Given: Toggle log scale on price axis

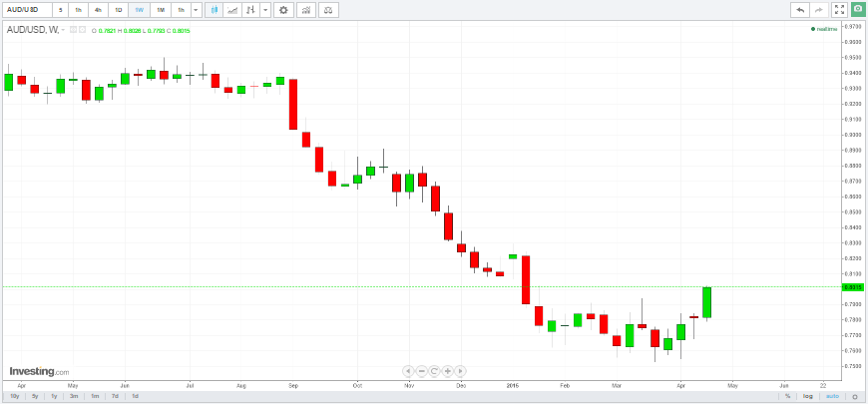Looking at the screenshot, I should coord(808,396).
